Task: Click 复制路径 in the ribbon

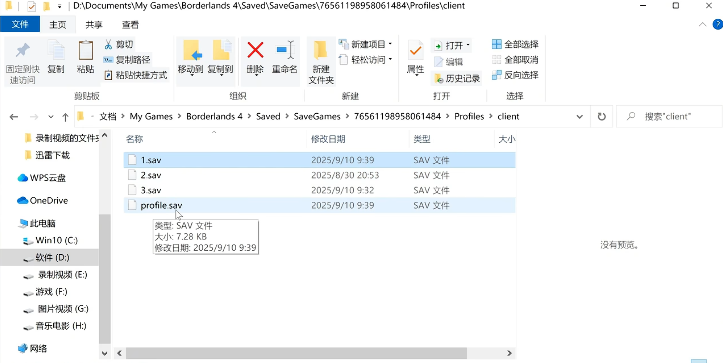Action: click(x=127, y=60)
